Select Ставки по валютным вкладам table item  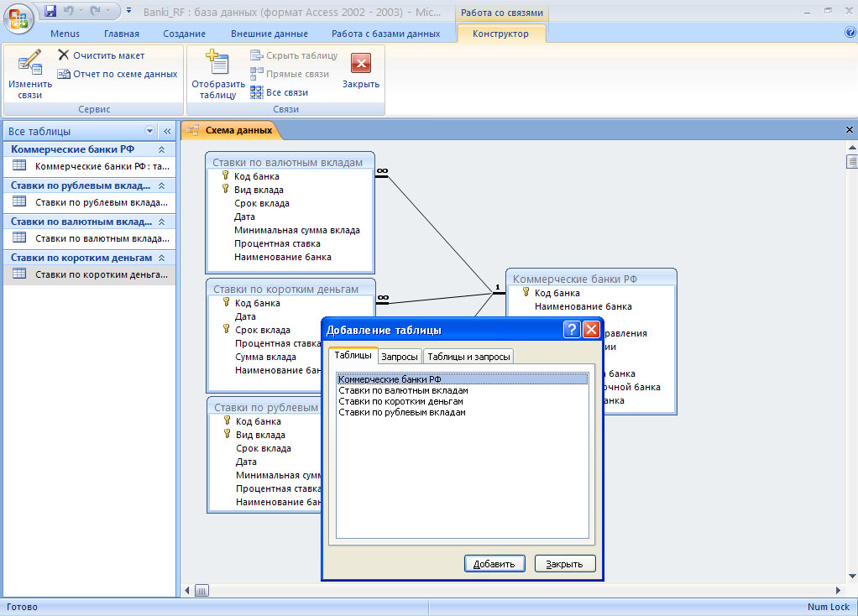[90, 238]
